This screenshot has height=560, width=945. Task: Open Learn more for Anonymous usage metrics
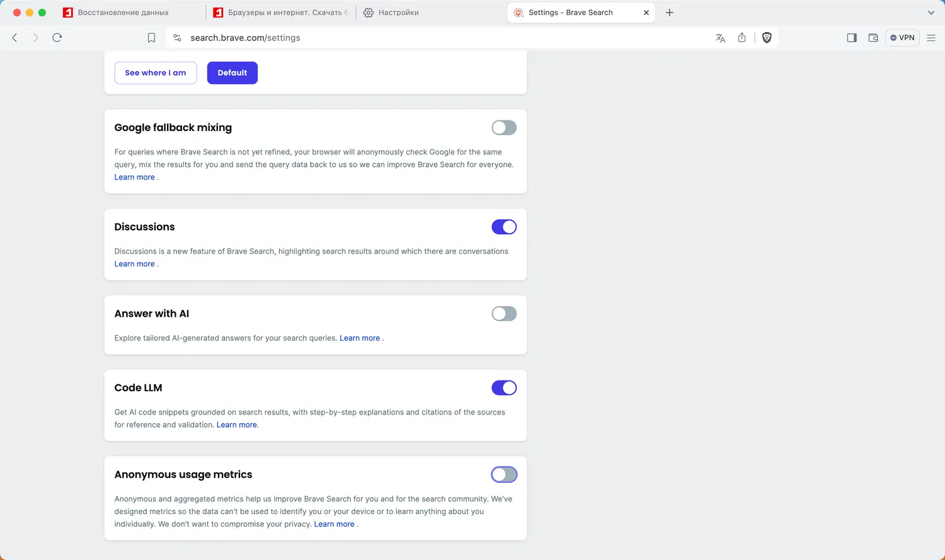(335, 525)
